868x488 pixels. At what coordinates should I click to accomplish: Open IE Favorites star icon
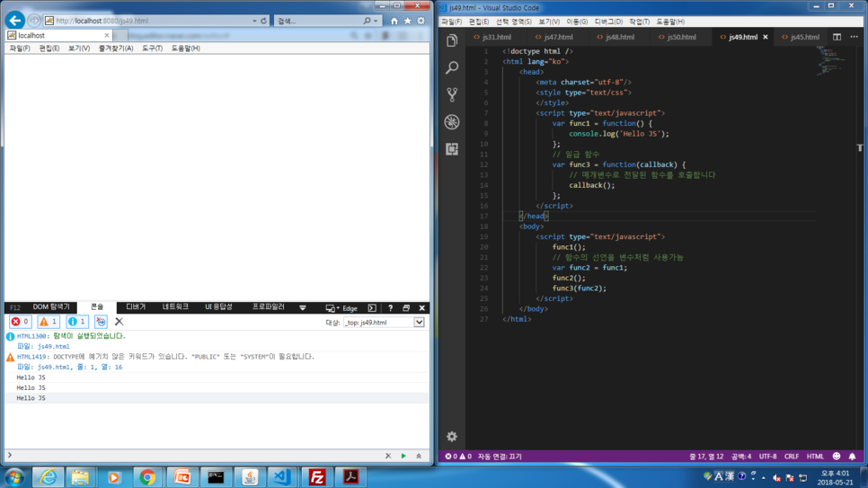tap(407, 21)
